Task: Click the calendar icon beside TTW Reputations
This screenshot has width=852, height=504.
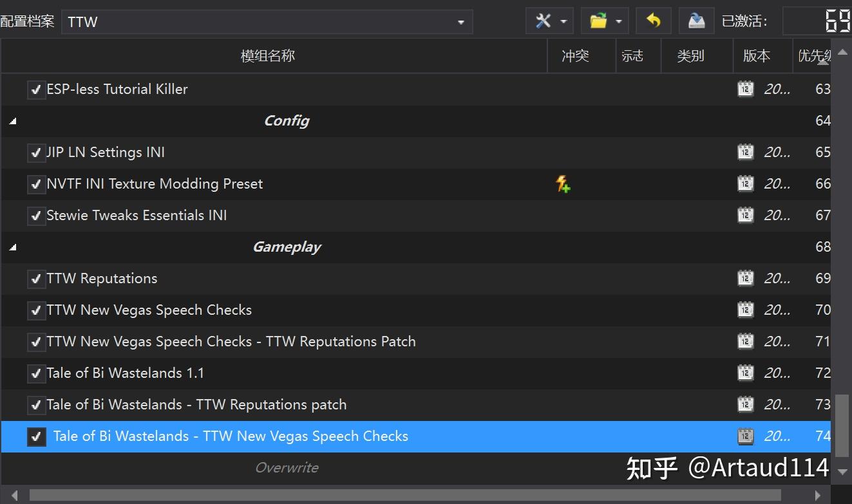Action: click(745, 278)
